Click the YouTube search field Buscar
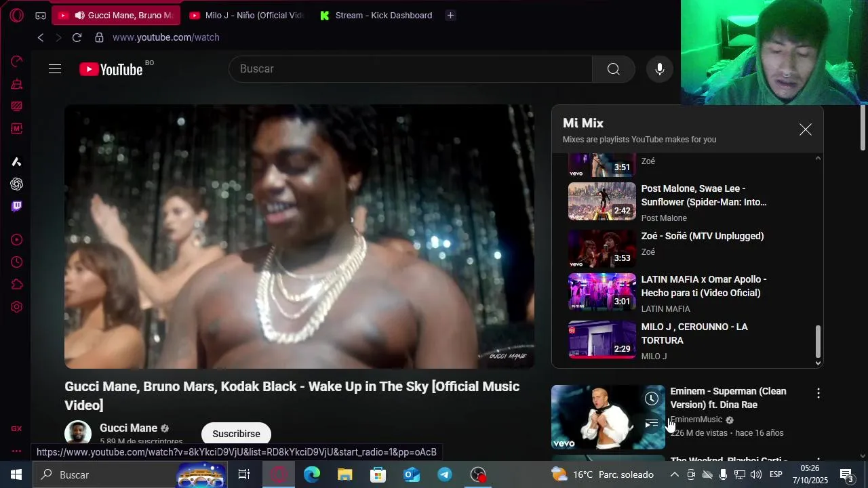This screenshot has width=868, height=488. click(410, 69)
